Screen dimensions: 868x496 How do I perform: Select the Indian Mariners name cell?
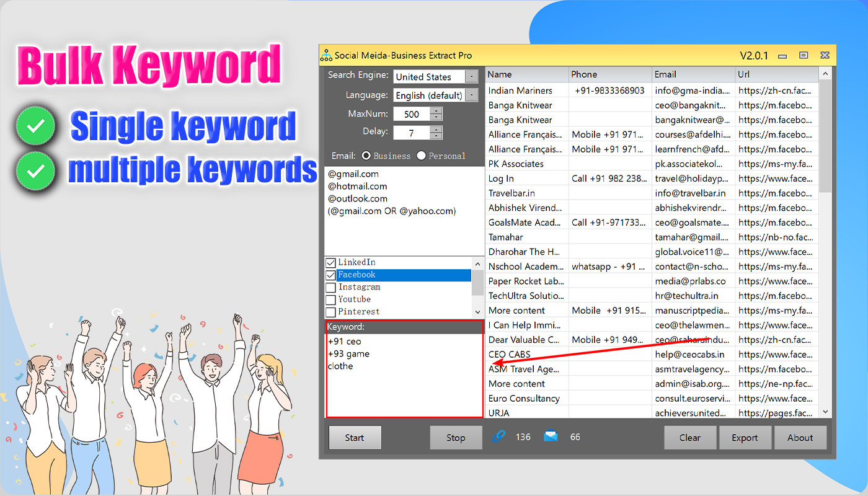coord(527,91)
